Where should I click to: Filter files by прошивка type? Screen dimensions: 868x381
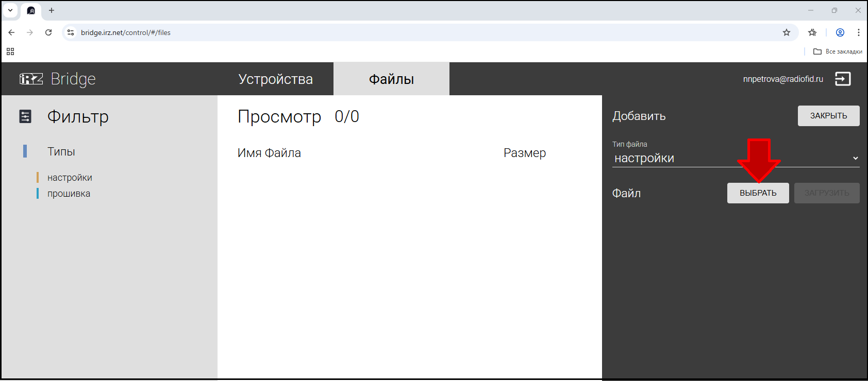[69, 194]
